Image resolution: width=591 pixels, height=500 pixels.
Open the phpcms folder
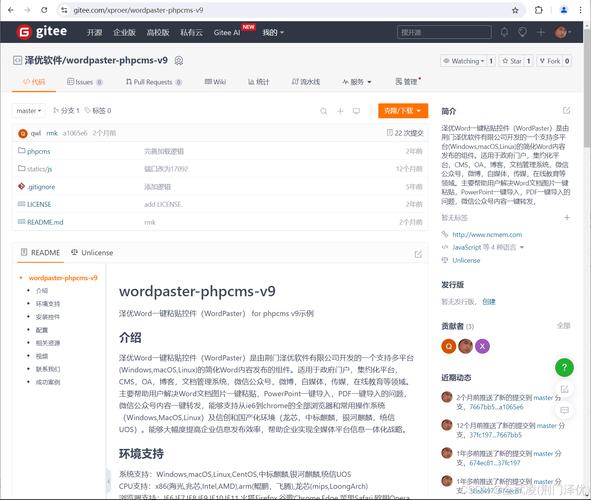(38, 151)
